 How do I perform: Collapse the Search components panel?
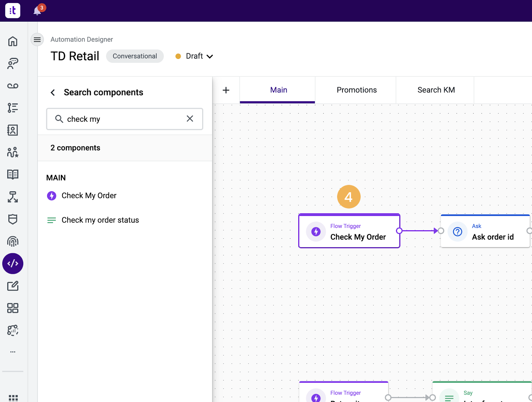(53, 92)
